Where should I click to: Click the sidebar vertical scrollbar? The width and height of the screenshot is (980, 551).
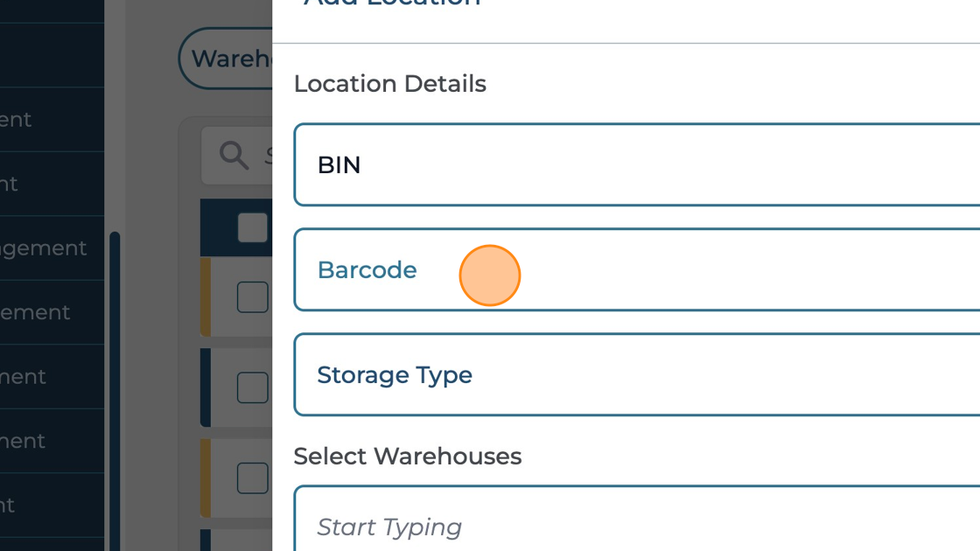coord(115,385)
